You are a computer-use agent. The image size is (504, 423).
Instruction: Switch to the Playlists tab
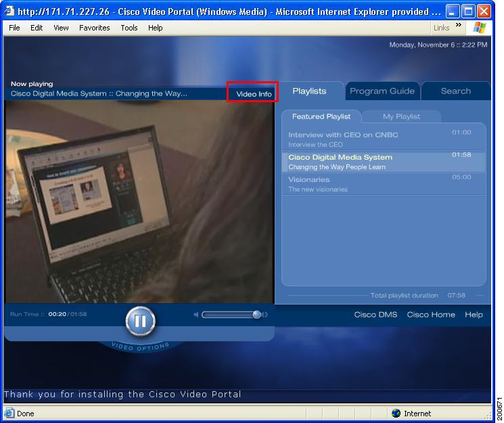point(309,91)
